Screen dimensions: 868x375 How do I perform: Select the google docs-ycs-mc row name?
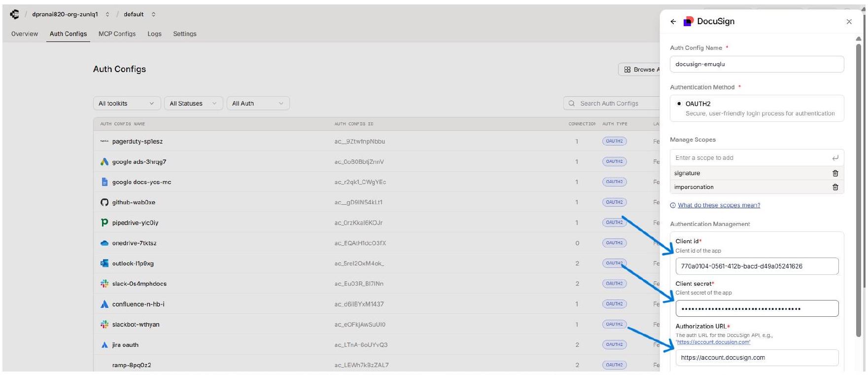(x=141, y=182)
